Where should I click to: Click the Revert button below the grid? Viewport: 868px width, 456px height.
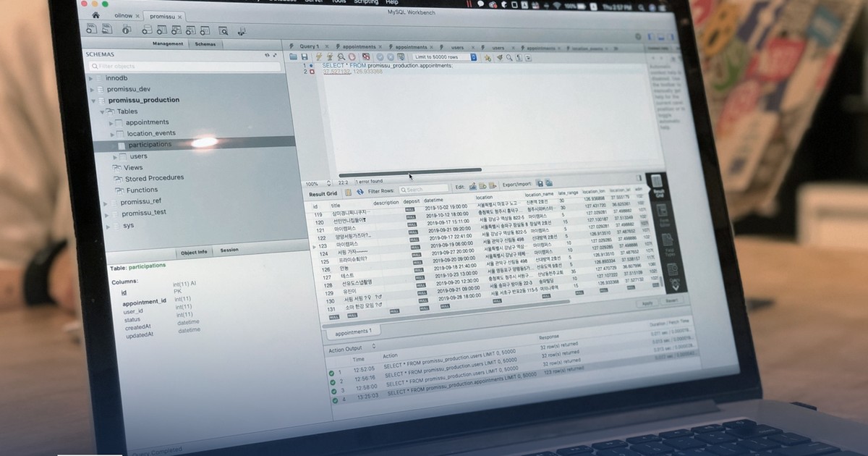coord(671,300)
